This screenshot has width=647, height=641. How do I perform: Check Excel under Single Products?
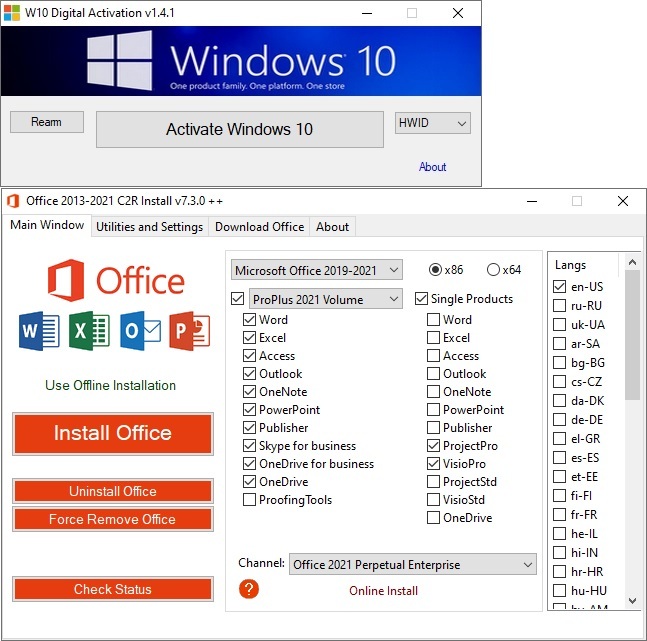[433, 338]
